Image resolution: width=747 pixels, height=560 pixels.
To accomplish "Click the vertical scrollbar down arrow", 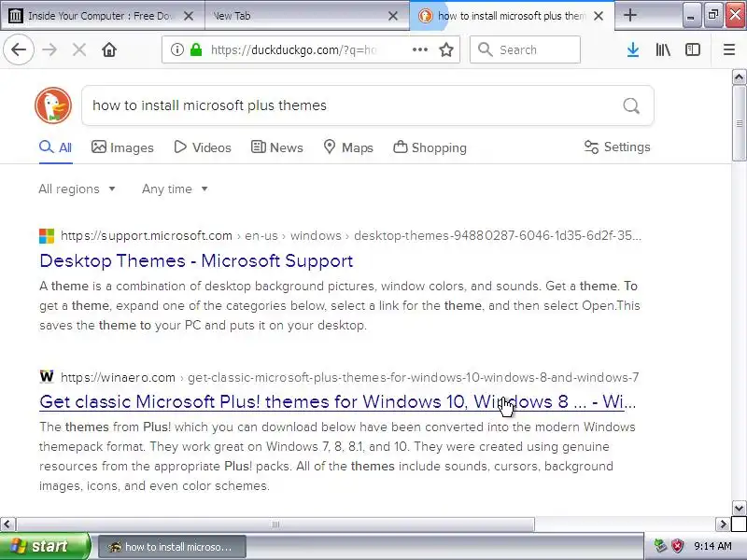I will tap(739, 508).
